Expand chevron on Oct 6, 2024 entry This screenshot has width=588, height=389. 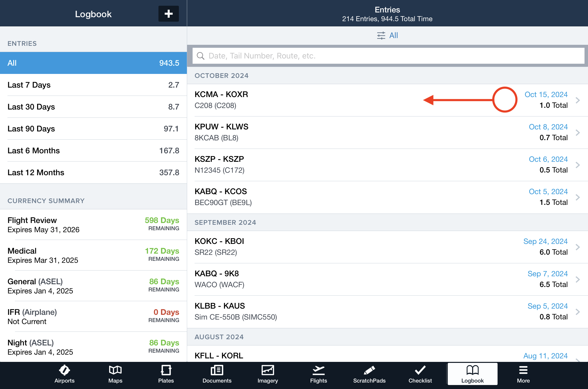(578, 165)
